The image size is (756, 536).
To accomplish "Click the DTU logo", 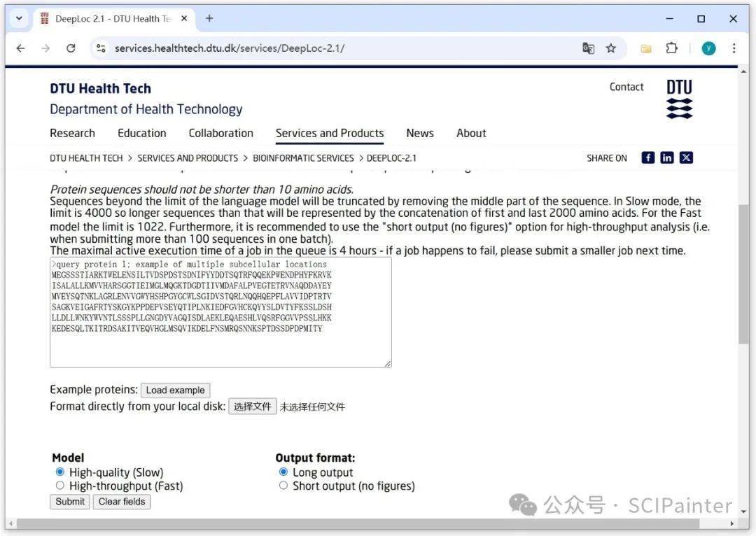I will tap(679, 99).
